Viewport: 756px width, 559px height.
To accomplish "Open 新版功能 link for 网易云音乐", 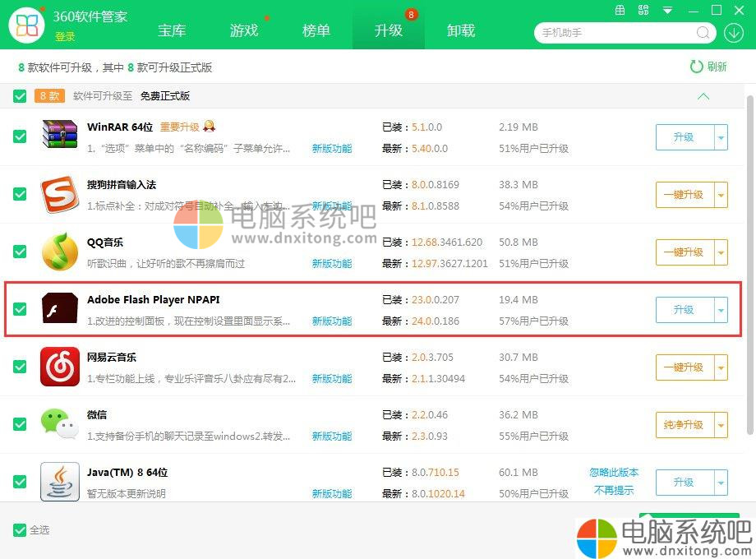I will 332,379.
